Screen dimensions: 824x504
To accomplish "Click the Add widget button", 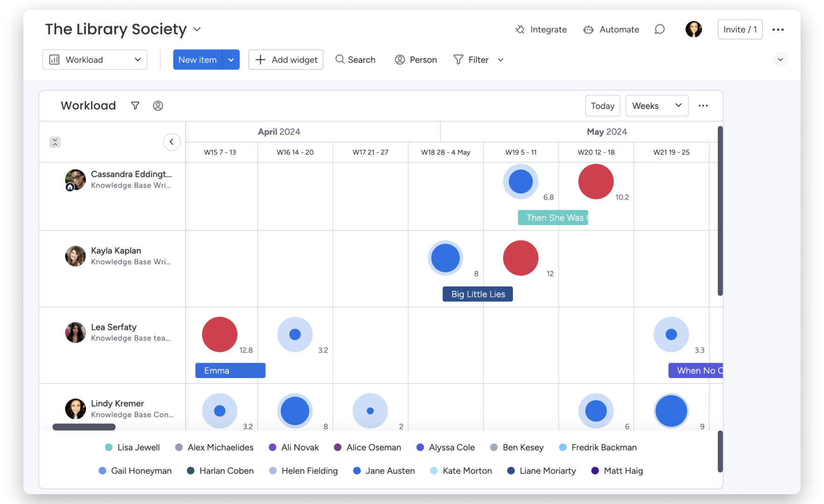I will (286, 60).
